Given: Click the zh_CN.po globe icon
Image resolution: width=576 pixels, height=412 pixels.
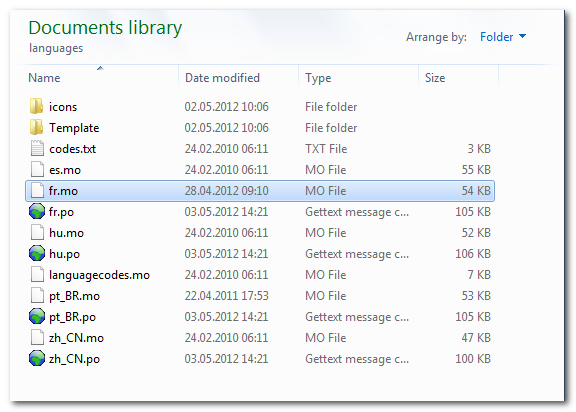Looking at the screenshot, I should click(37, 358).
